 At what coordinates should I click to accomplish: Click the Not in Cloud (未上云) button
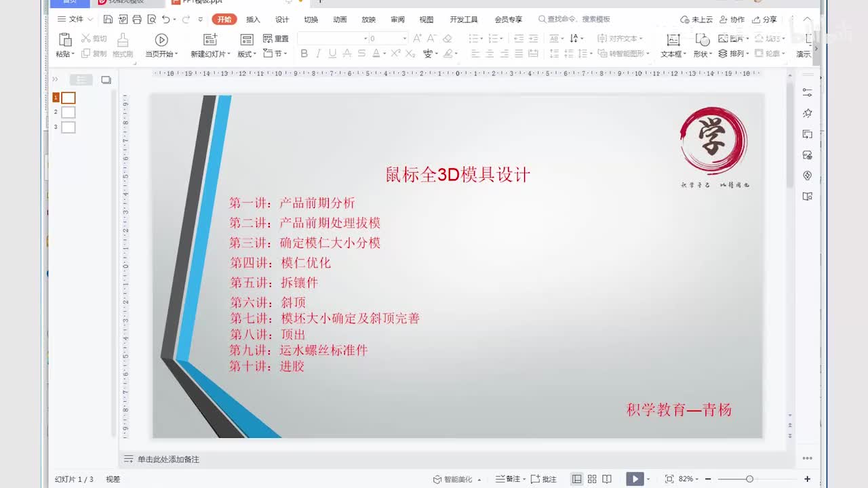(x=696, y=19)
